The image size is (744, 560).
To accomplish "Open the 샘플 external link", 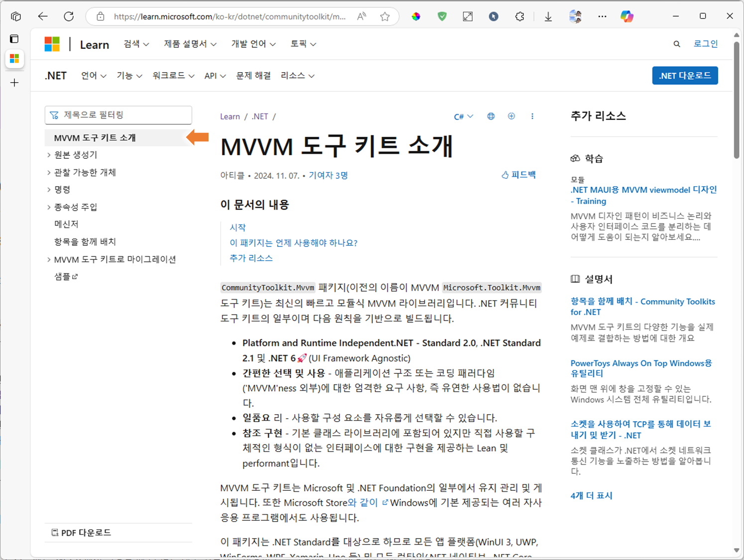I will pos(66,276).
